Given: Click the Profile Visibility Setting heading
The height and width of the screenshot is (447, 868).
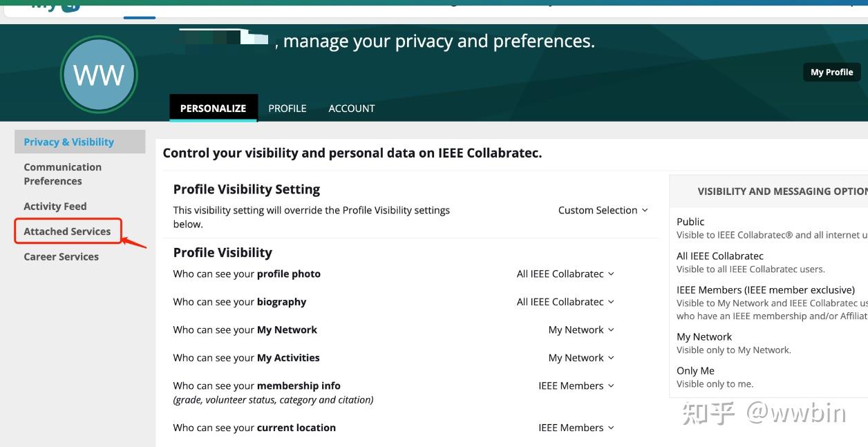Looking at the screenshot, I should [247, 189].
